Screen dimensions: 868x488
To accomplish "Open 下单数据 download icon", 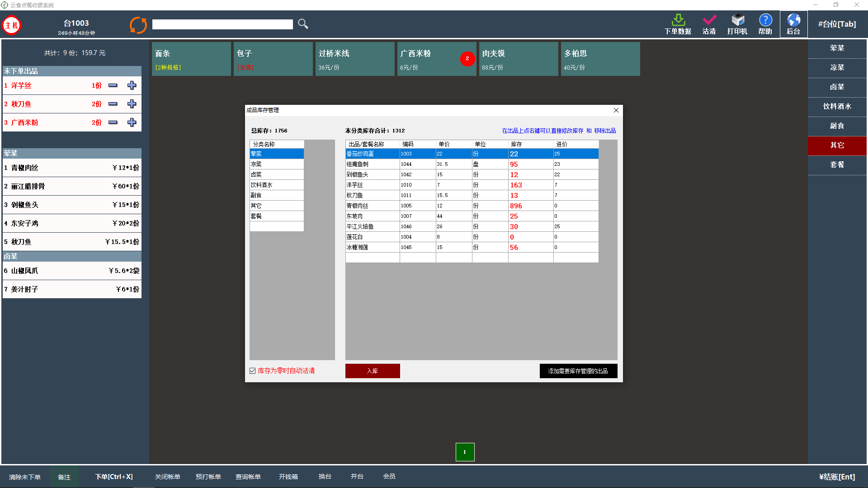I will pyautogui.click(x=678, y=20).
